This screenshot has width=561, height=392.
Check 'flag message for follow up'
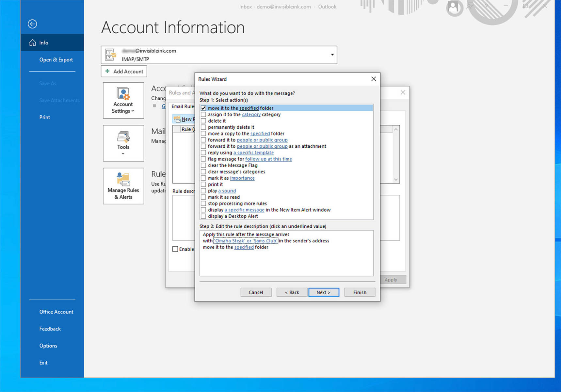(203, 159)
